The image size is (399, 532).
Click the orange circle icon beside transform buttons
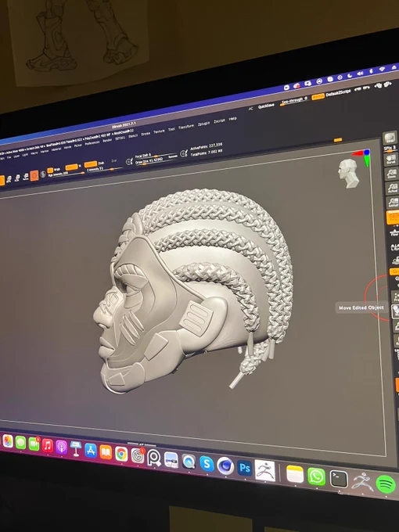coord(34,176)
